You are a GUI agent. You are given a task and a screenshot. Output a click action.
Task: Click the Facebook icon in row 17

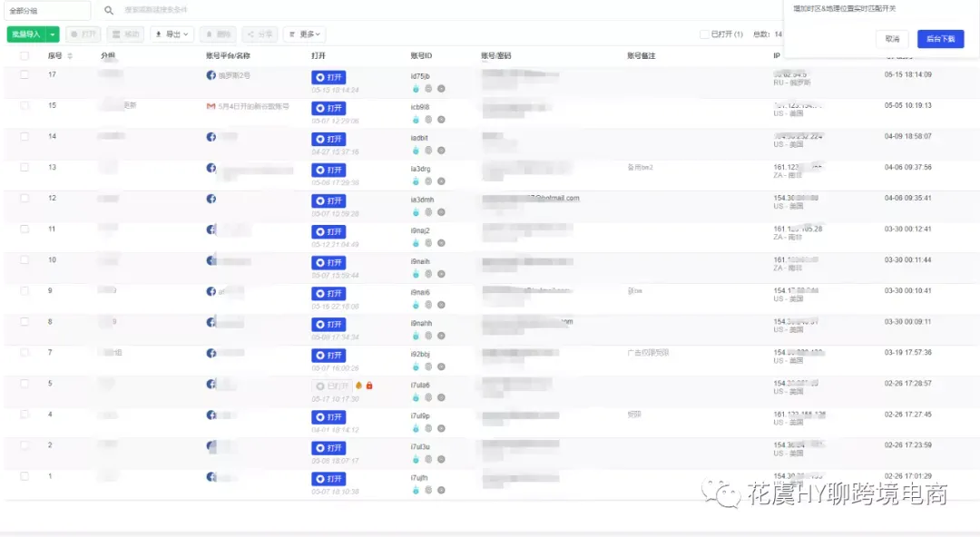coord(211,75)
